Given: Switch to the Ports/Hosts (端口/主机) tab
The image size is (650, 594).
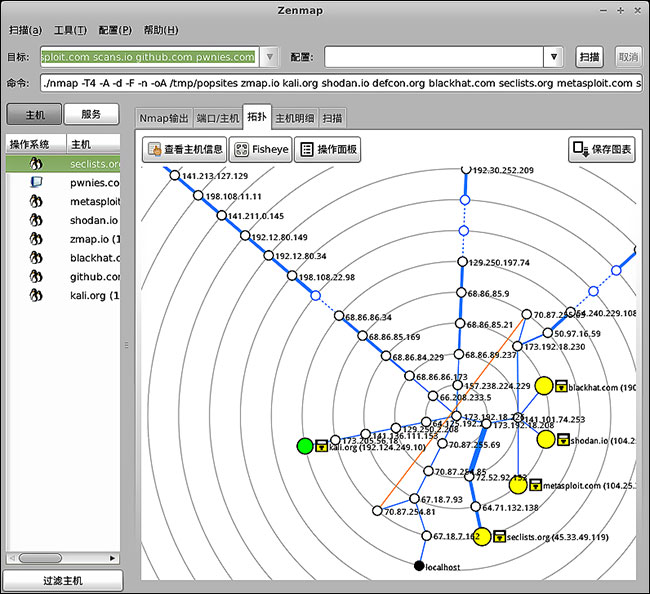Looking at the screenshot, I should [x=218, y=119].
